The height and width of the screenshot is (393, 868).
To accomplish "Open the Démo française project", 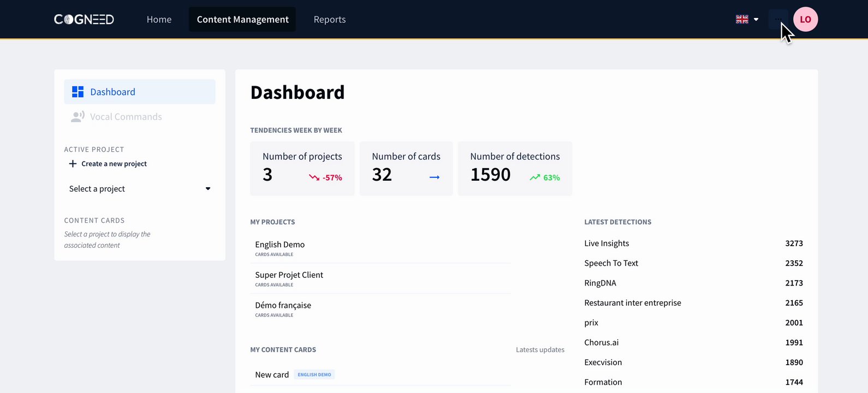I will (x=381, y=309).
